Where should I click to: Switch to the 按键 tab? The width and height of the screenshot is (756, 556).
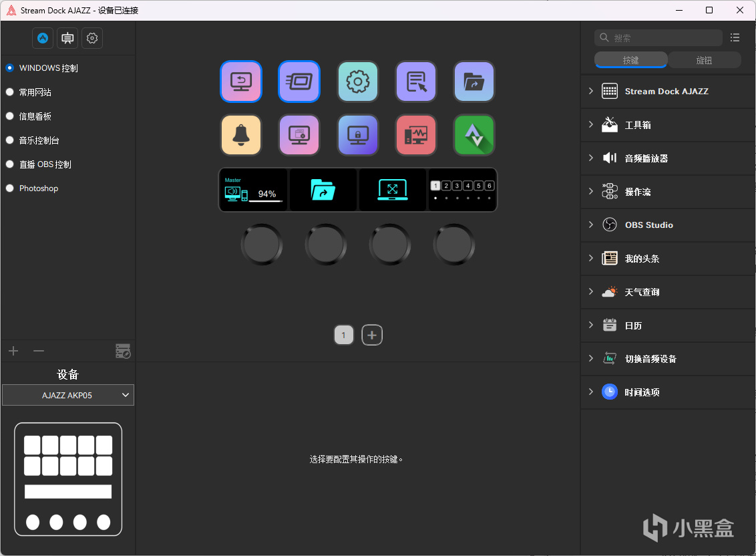tap(630, 60)
